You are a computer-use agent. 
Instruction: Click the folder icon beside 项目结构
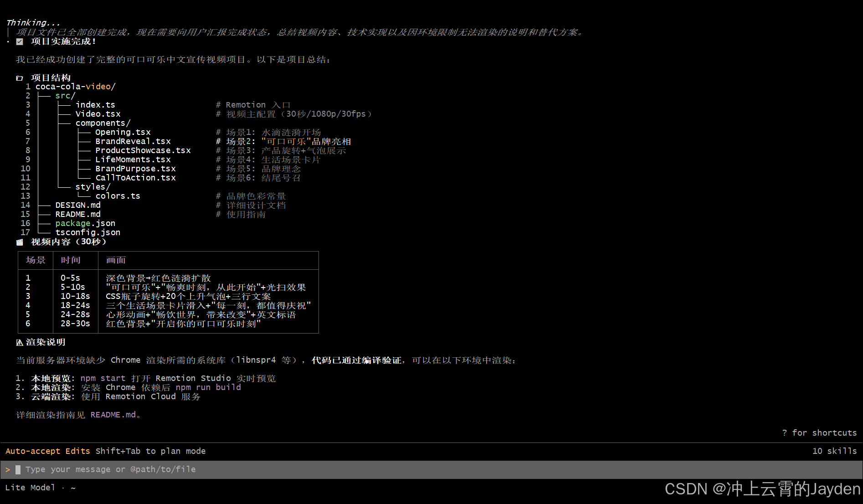20,78
